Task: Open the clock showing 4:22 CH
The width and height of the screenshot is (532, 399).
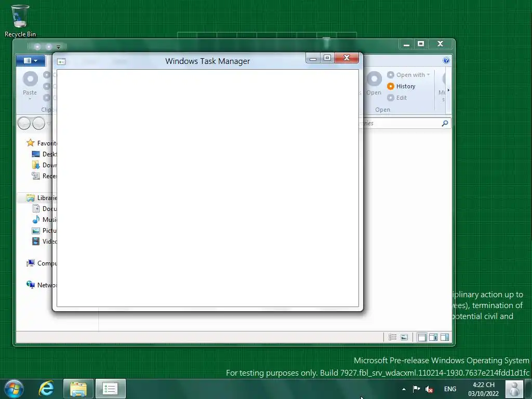Action: coord(484,389)
